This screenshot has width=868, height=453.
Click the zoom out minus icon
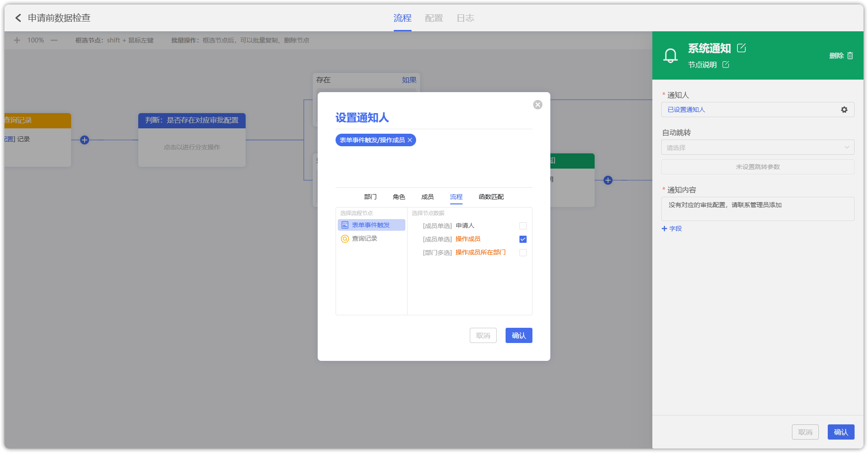[54, 40]
